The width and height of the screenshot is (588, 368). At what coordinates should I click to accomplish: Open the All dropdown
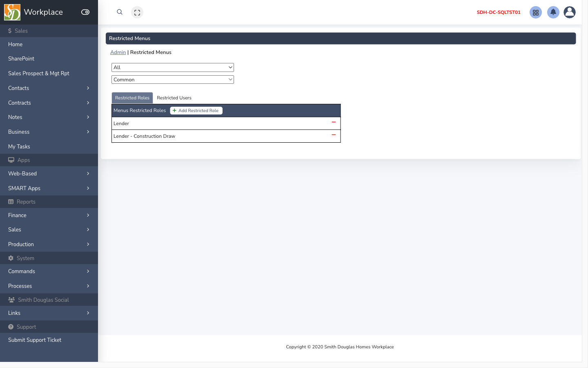[173, 67]
